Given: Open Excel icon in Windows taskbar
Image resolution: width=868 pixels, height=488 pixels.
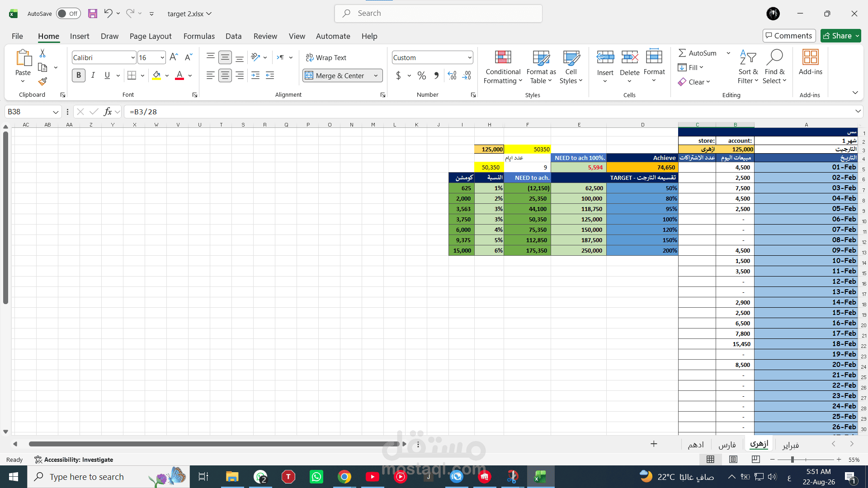Looking at the screenshot, I should pos(540,477).
